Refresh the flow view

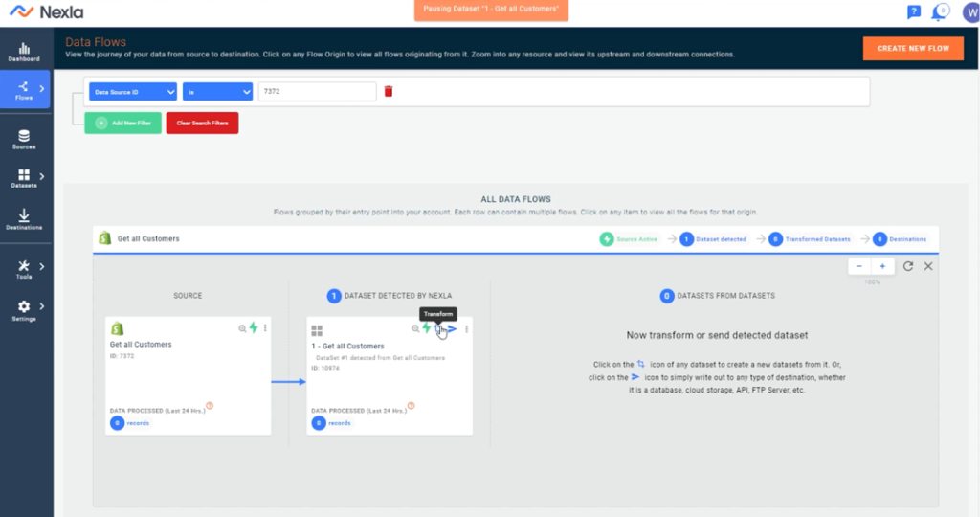click(x=908, y=266)
